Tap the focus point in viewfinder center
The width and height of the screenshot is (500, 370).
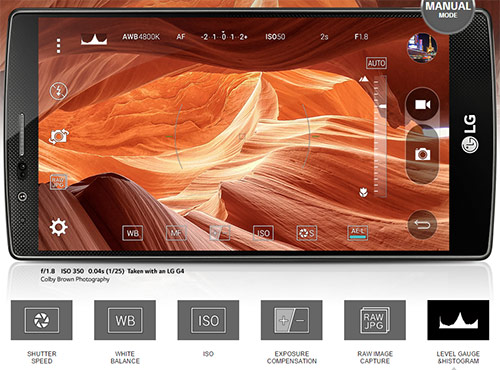tap(242, 136)
